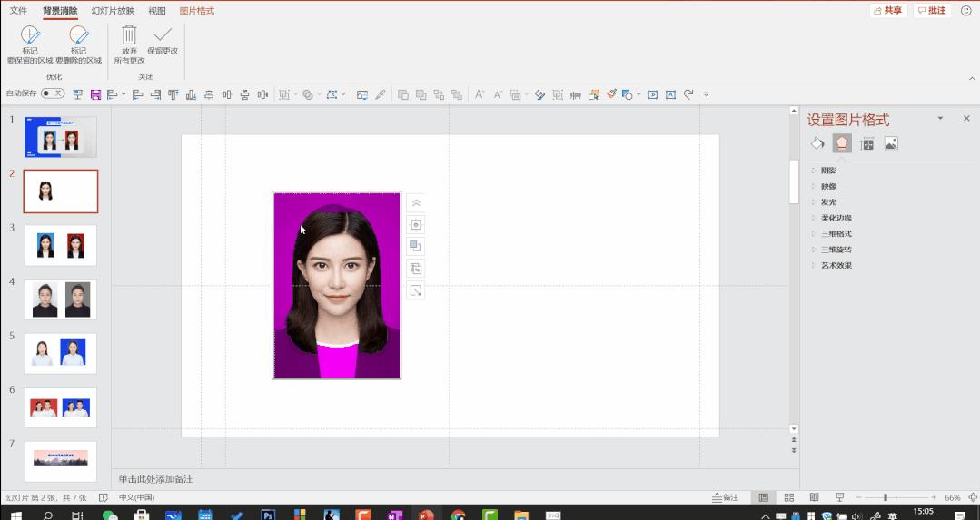Open the 图片格式 ribbon tab
The height and width of the screenshot is (520, 980).
pos(196,11)
